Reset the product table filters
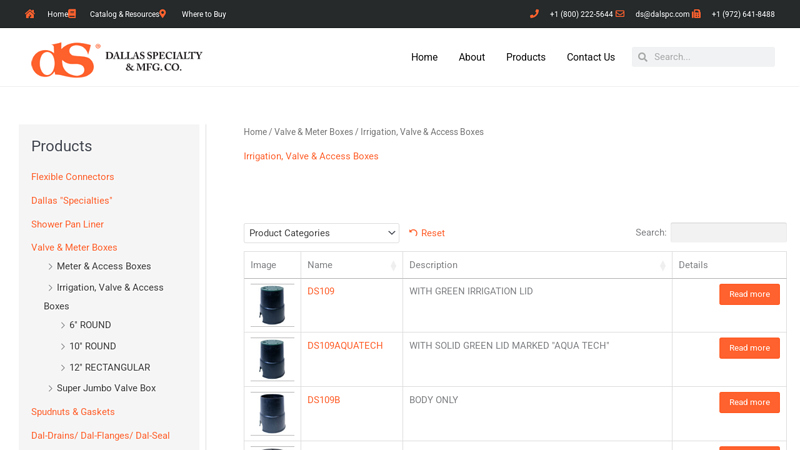 pos(427,233)
